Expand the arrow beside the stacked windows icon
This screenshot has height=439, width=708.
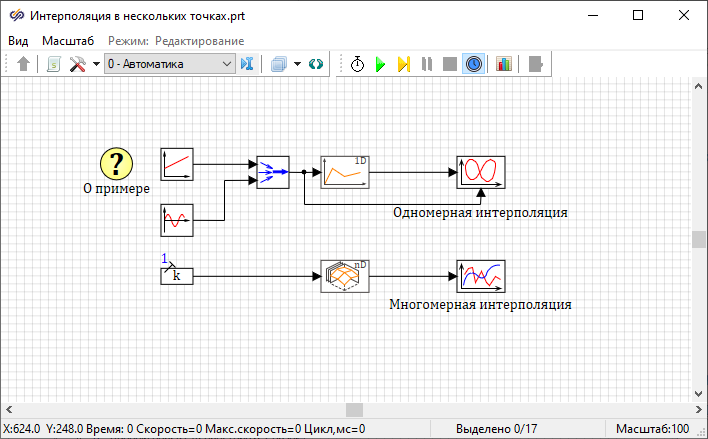click(298, 64)
